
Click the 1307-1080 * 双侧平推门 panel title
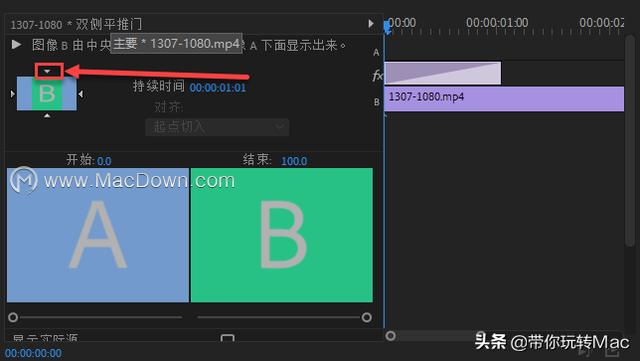(76, 25)
